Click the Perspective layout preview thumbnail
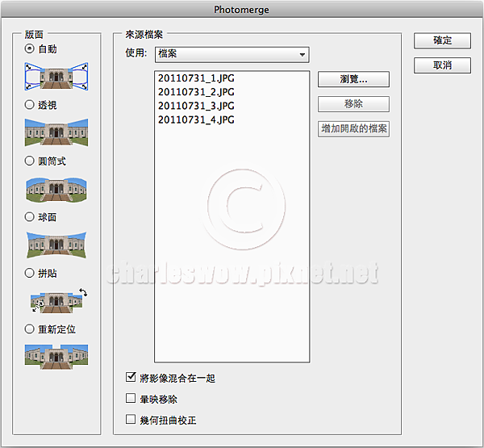484x448 pixels. point(56,132)
